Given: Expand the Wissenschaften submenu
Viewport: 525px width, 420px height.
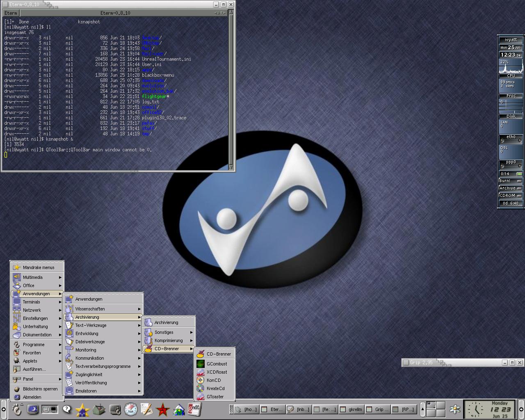Looking at the screenshot, I should (103, 309).
